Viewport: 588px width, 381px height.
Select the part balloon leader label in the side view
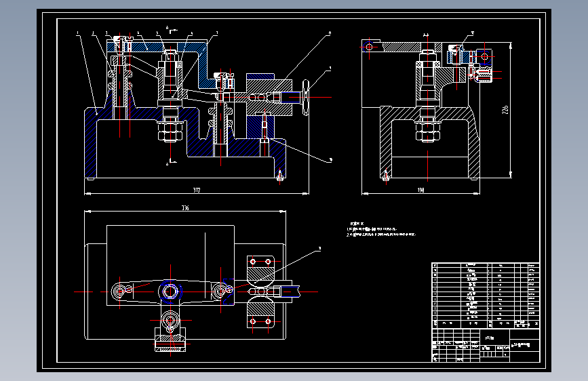click(473, 33)
